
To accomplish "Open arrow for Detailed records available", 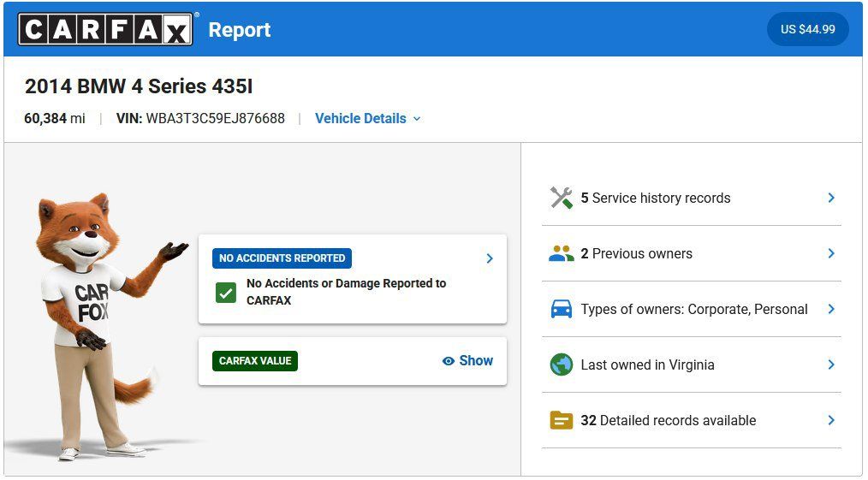I will point(831,420).
